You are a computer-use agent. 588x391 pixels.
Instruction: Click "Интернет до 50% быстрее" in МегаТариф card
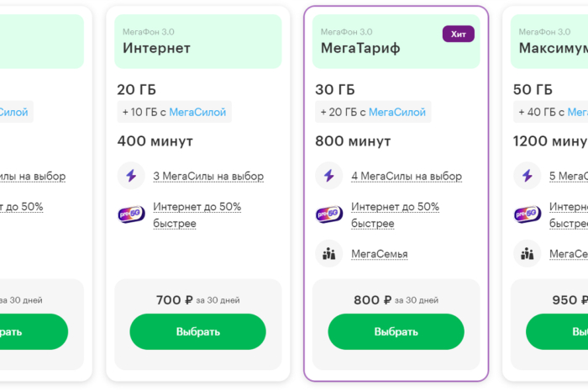(395, 214)
